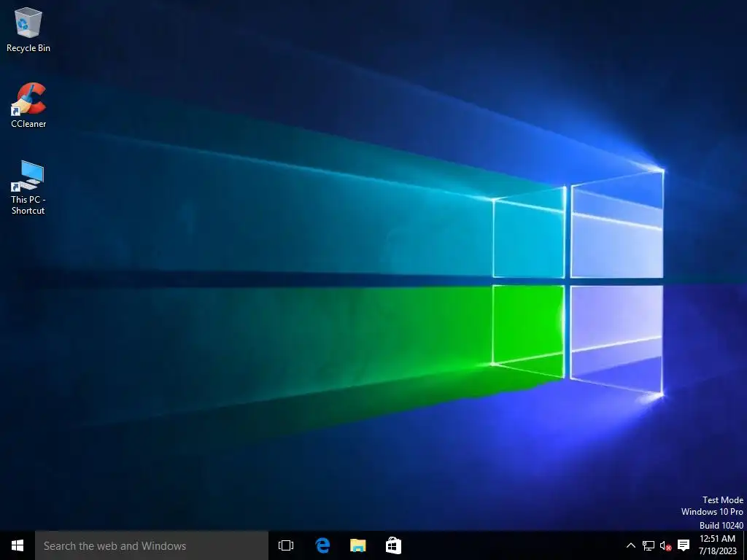Launch Microsoft Edge from the taskbar
Image resolution: width=747 pixels, height=560 pixels.
(322, 545)
